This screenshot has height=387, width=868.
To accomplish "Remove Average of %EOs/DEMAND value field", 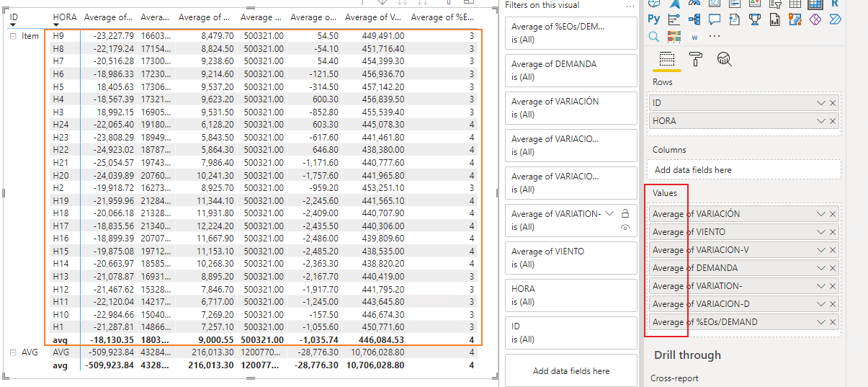I will coord(833,322).
